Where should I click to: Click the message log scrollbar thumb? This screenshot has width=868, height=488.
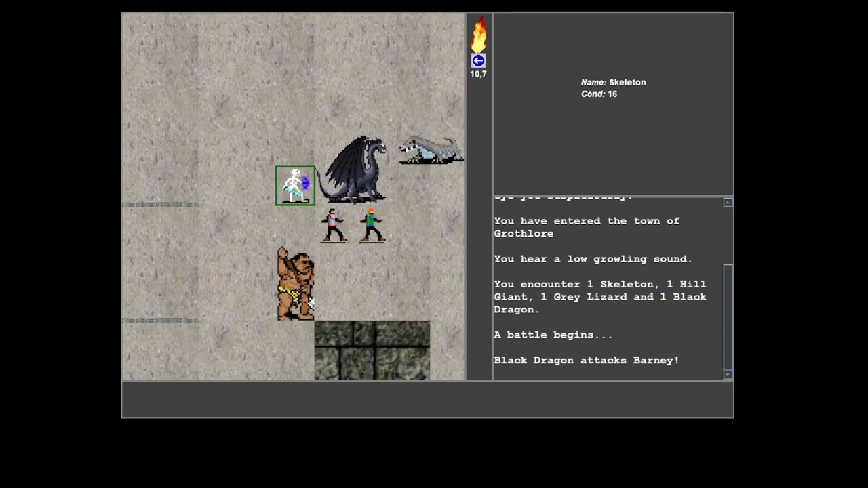pyautogui.click(x=728, y=316)
